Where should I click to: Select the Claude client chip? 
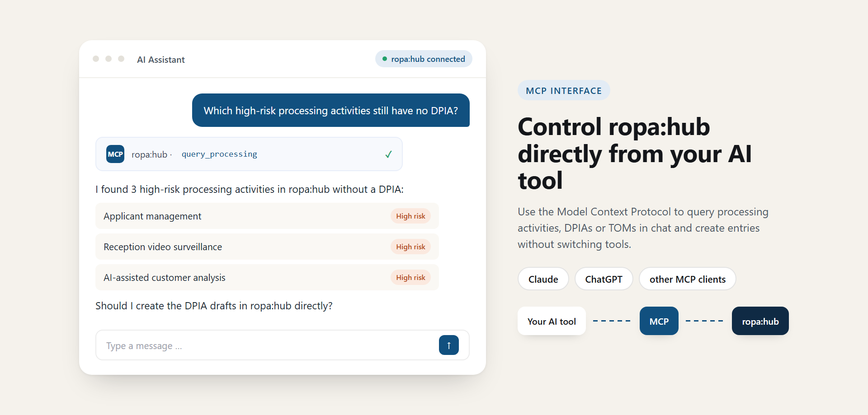pos(543,279)
